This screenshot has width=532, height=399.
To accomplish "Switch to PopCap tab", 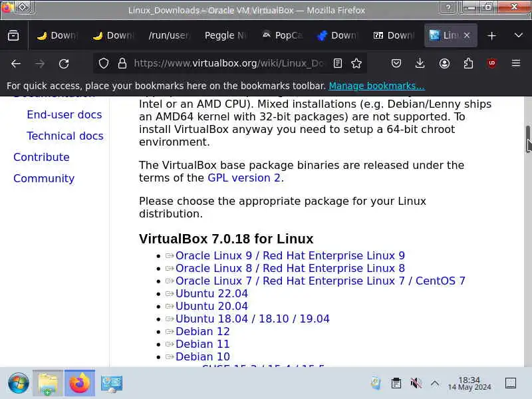I will pos(281,35).
